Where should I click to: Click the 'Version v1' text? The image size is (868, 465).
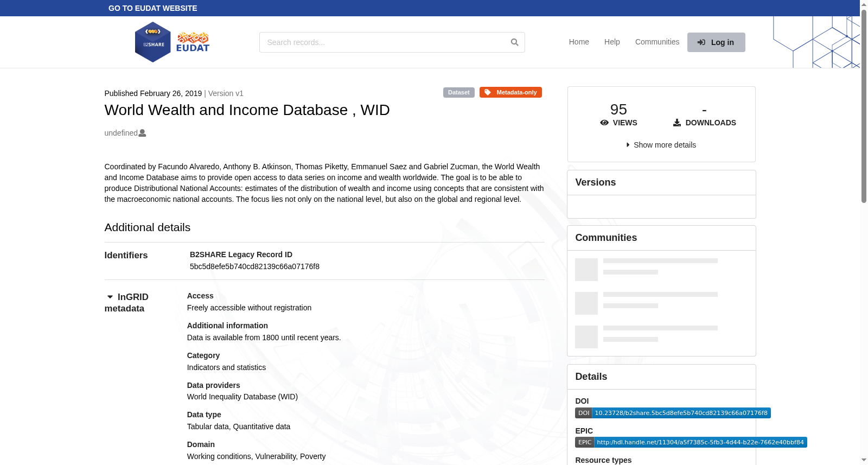coord(226,93)
